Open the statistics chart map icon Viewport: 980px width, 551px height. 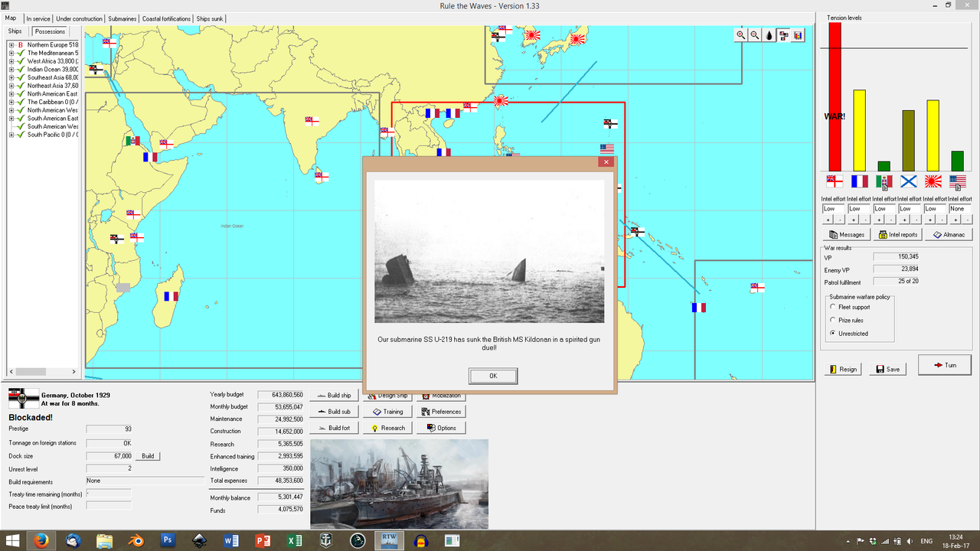(796, 34)
